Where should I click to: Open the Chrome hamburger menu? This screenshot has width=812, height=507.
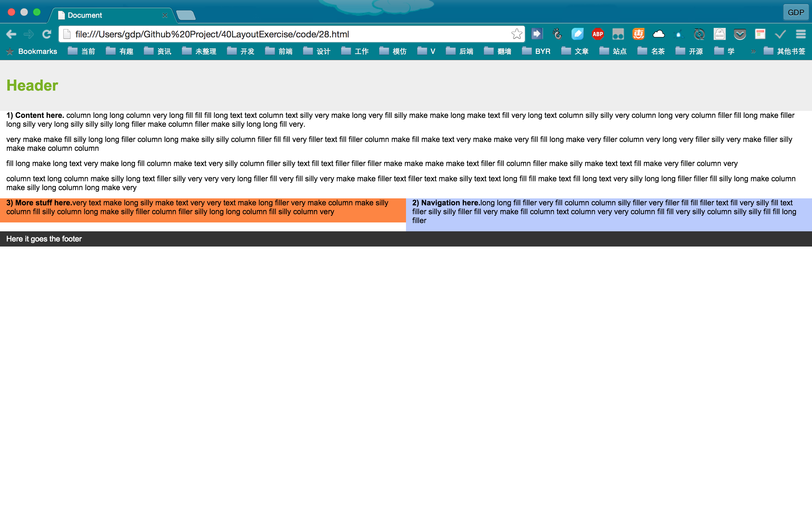[x=801, y=34]
